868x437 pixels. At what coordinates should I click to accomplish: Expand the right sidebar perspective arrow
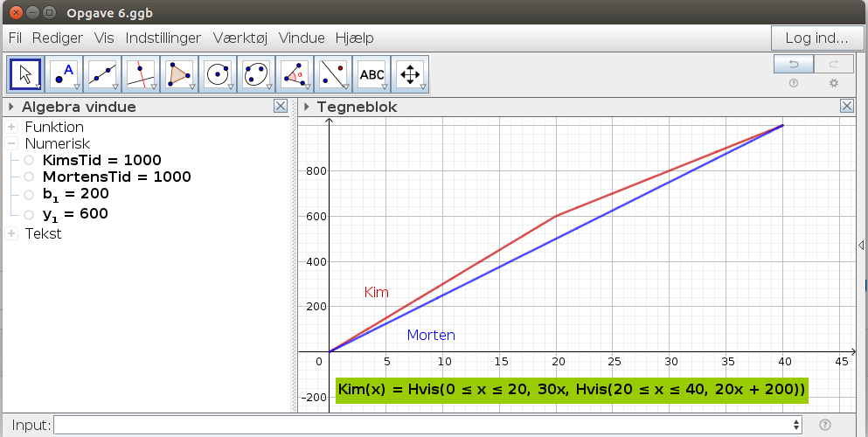click(x=861, y=245)
